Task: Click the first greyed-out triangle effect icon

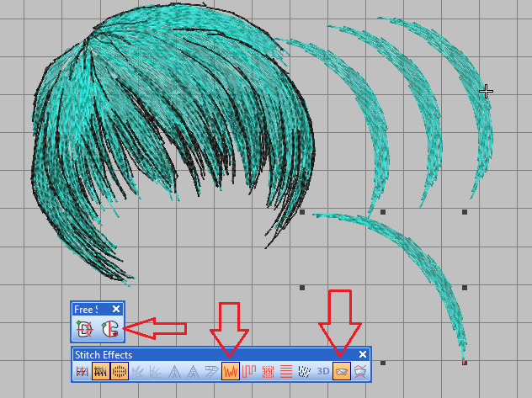Action: click(175, 372)
